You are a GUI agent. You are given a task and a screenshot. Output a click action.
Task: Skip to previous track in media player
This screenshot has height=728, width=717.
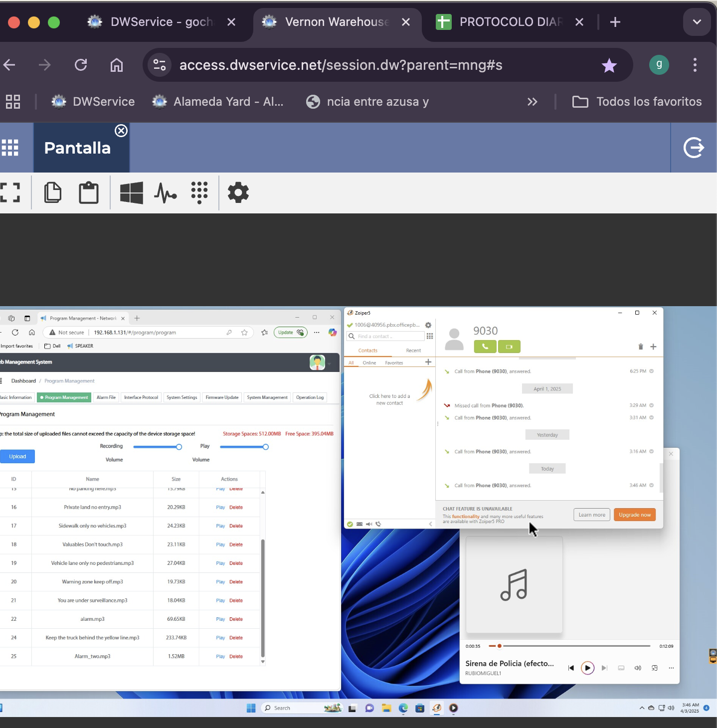[x=571, y=668]
